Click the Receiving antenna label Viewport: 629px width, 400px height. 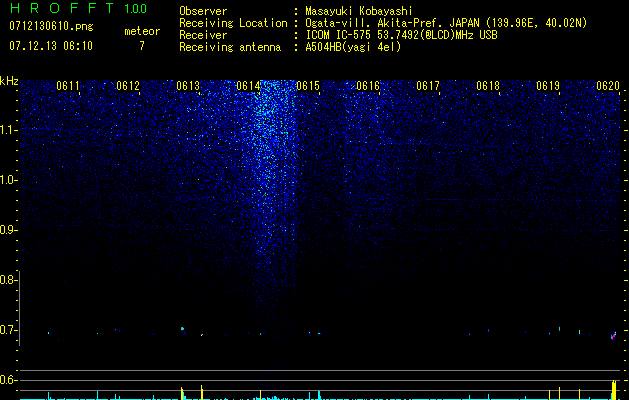[230, 47]
